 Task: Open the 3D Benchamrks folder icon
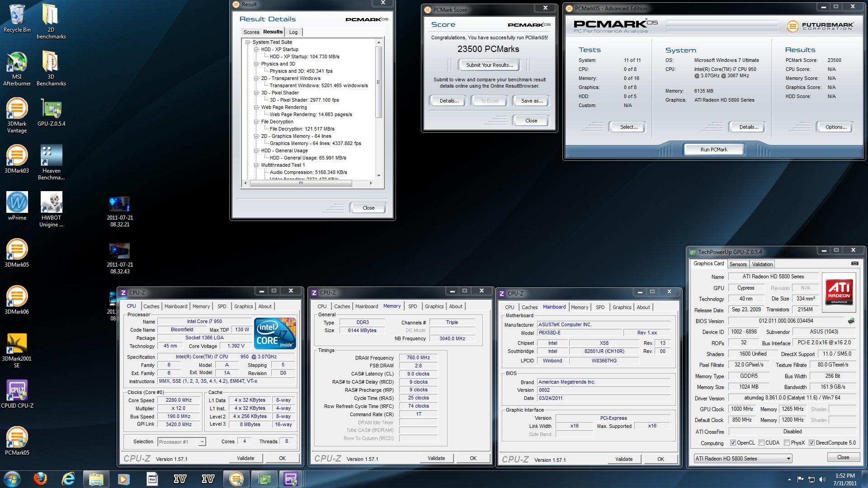tap(51, 68)
